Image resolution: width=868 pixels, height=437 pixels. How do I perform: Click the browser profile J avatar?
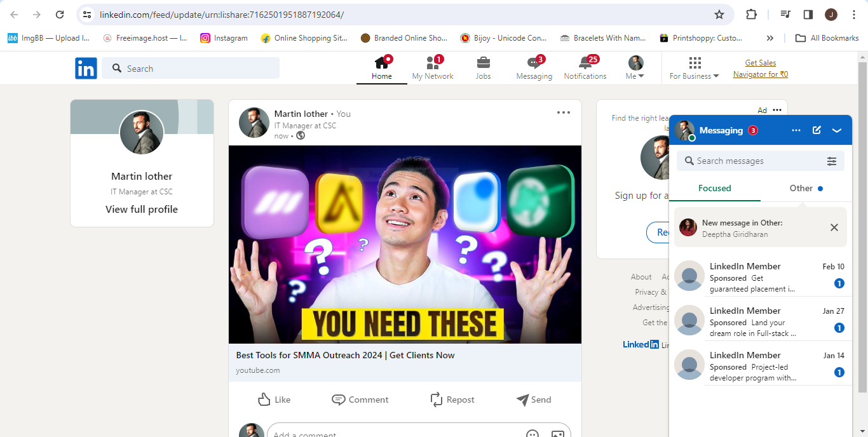click(831, 15)
